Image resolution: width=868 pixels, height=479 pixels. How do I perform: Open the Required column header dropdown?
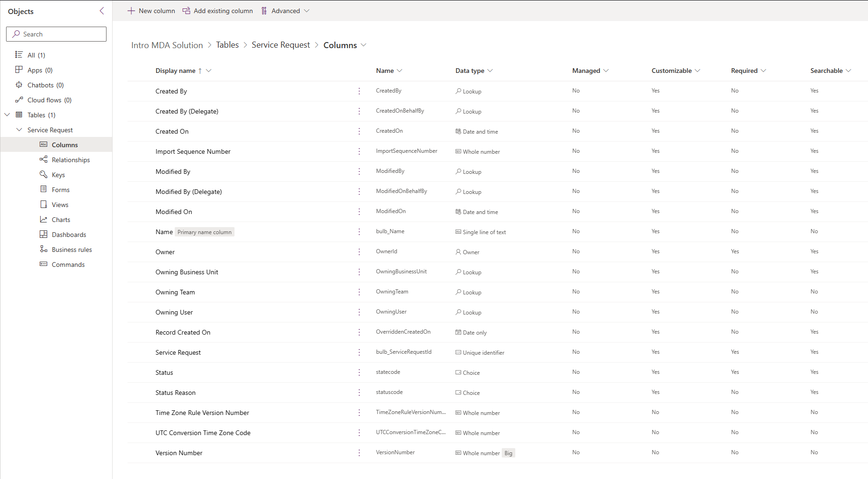763,71
